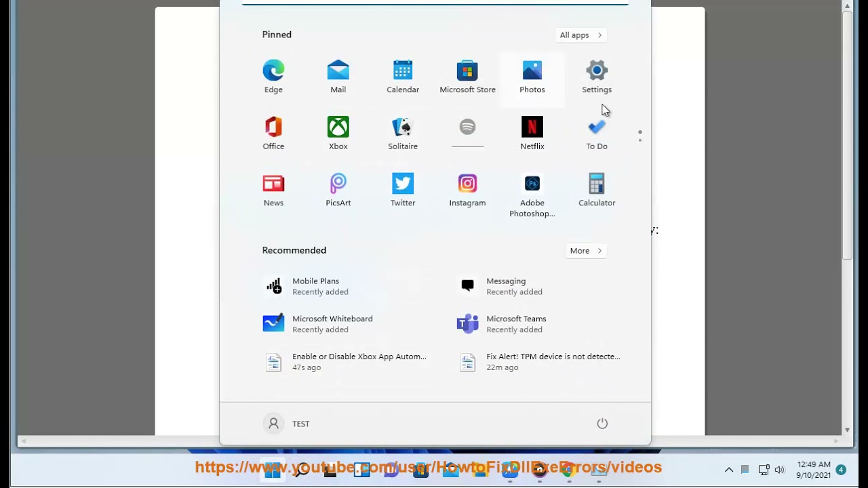Expand the All apps list
This screenshot has width=868, height=488.
[580, 35]
